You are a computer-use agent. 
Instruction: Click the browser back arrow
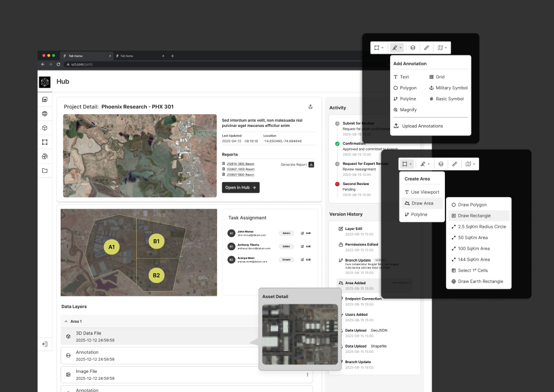(43, 64)
